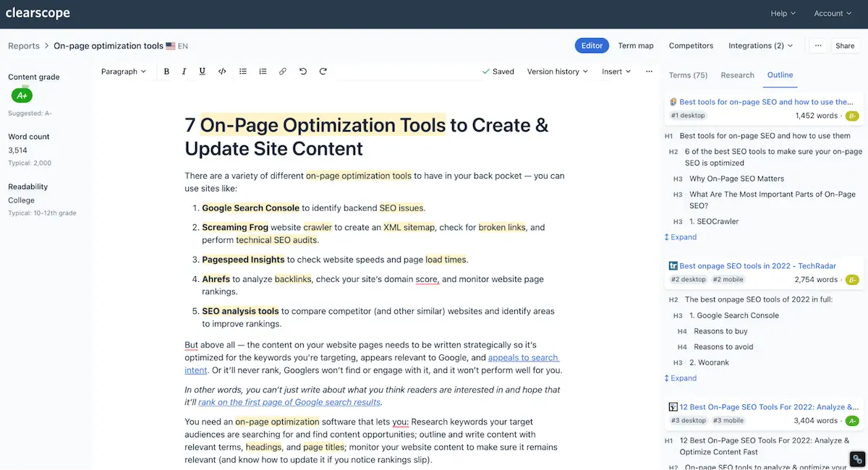Switch to the Terms (75) tab
The image size is (868, 470).
(x=688, y=75)
